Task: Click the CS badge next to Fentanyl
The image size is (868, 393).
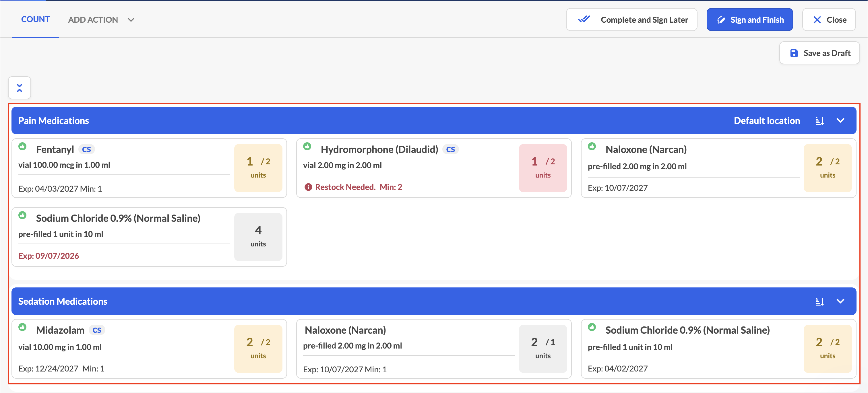Action: coord(87,149)
